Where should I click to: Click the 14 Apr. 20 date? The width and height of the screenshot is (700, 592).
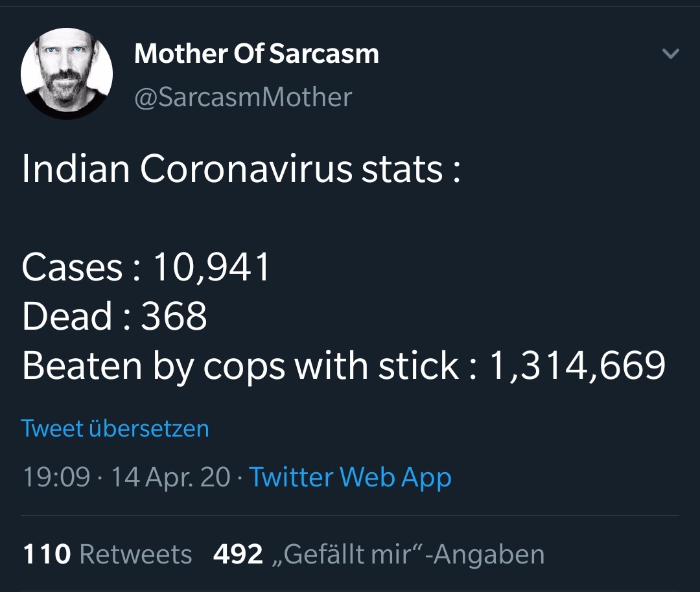tap(170, 477)
